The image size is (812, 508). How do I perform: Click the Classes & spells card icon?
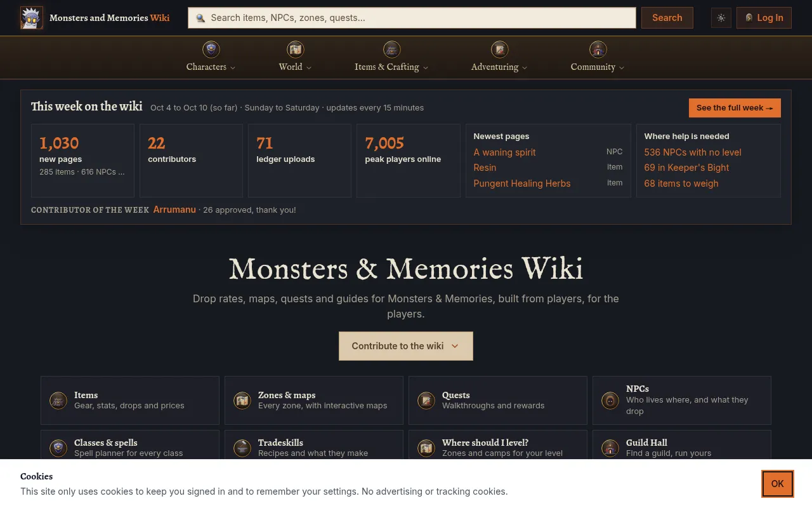point(58,448)
